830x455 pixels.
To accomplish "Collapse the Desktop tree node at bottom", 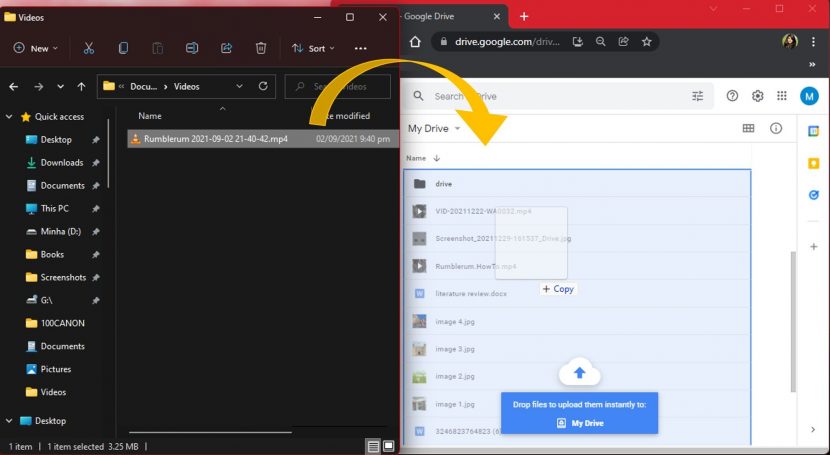I will click(x=9, y=421).
